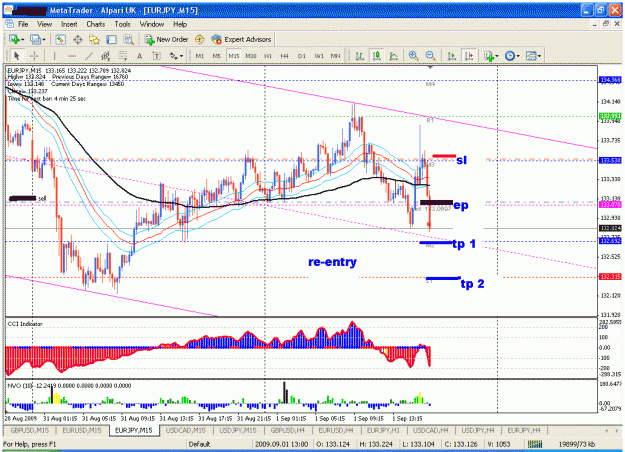
Task: Select the Text 'A' drawing tool
Action: pos(140,56)
